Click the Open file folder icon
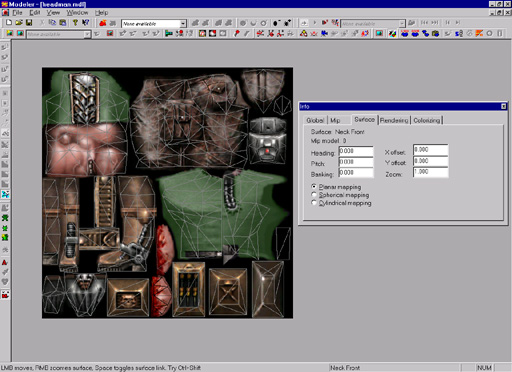The image size is (512, 372). (x=19, y=23)
